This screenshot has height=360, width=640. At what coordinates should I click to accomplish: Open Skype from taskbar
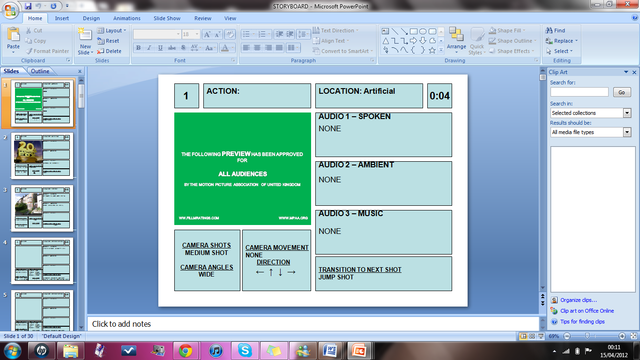click(x=244, y=351)
